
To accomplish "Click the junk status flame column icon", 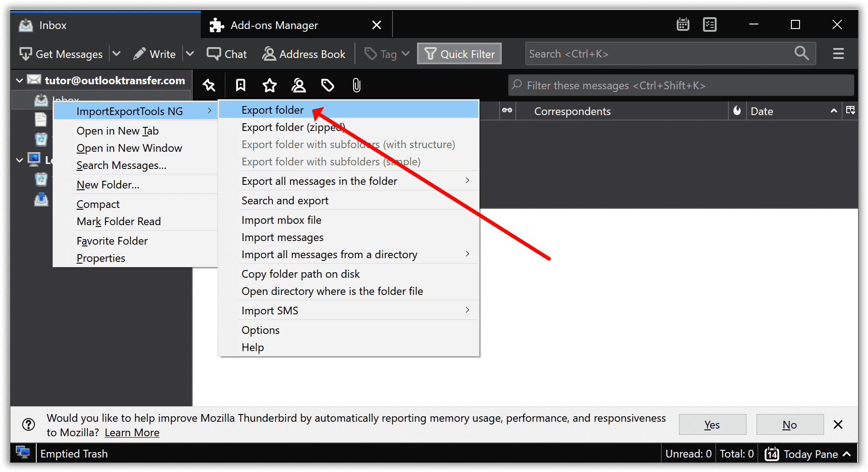I will click(x=737, y=111).
